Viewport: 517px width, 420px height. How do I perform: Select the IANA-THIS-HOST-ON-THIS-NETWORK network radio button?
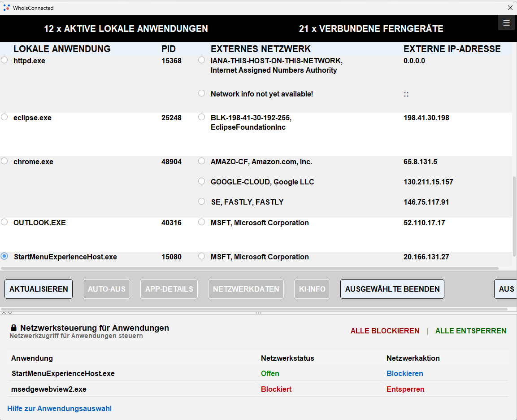[x=201, y=60]
